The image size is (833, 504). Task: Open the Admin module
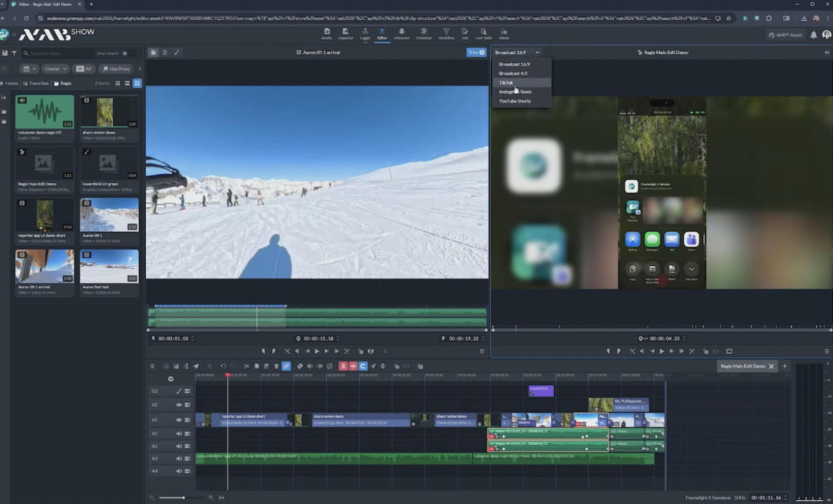[x=504, y=33]
